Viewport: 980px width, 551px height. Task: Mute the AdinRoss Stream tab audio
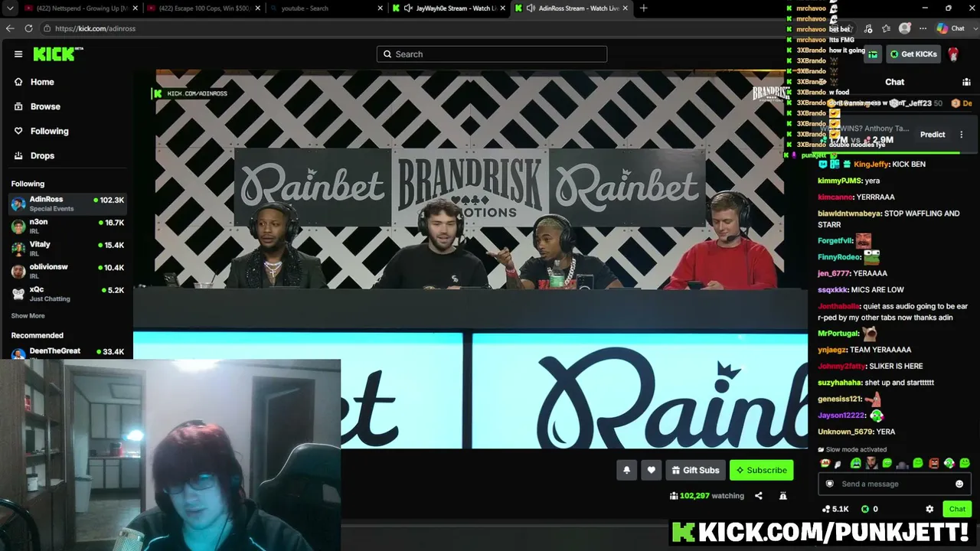[531, 8]
